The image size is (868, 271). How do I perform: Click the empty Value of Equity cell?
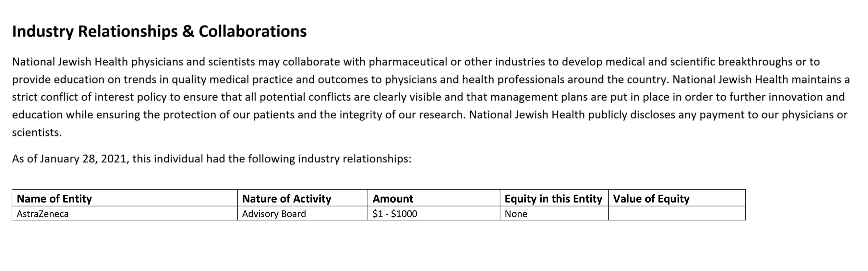677,213
